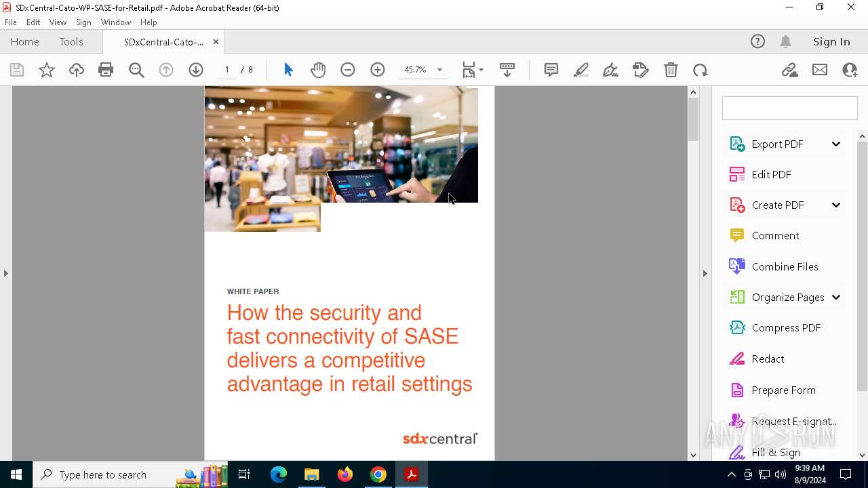Screen dimensions: 868x488
Task: Zoom out with the minus icon
Action: point(348,70)
